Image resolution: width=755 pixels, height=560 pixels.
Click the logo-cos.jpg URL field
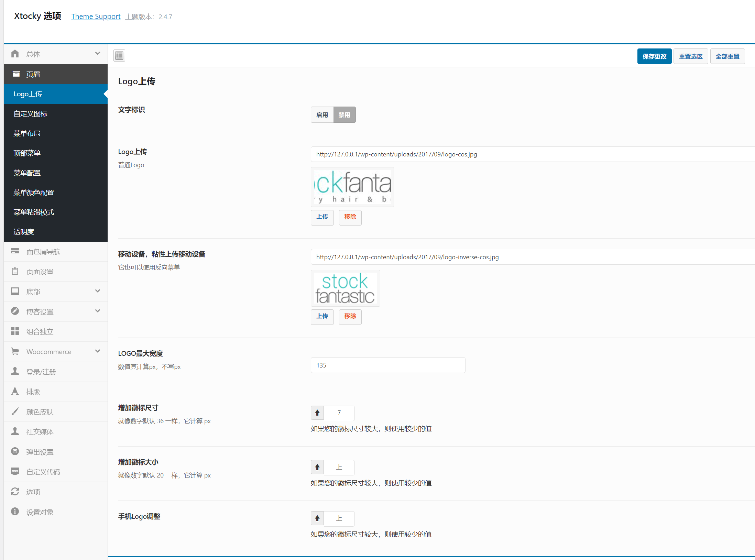click(533, 154)
